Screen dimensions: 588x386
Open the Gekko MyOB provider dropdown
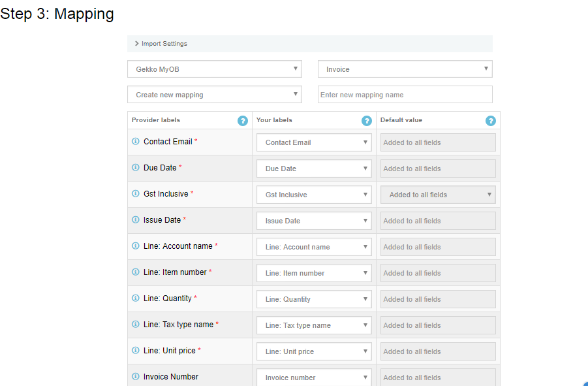click(x=215, y=69)
